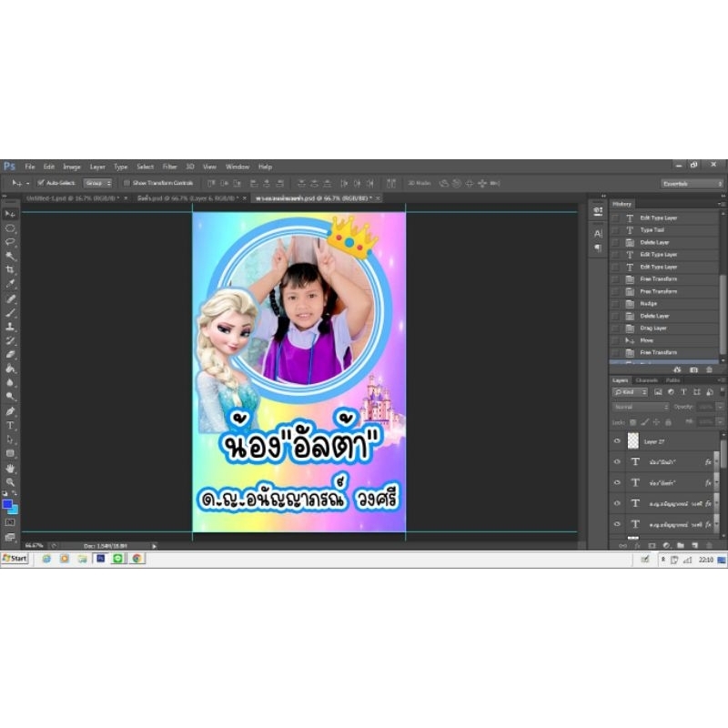Select the Pen tool

click(x=10, y=411)
